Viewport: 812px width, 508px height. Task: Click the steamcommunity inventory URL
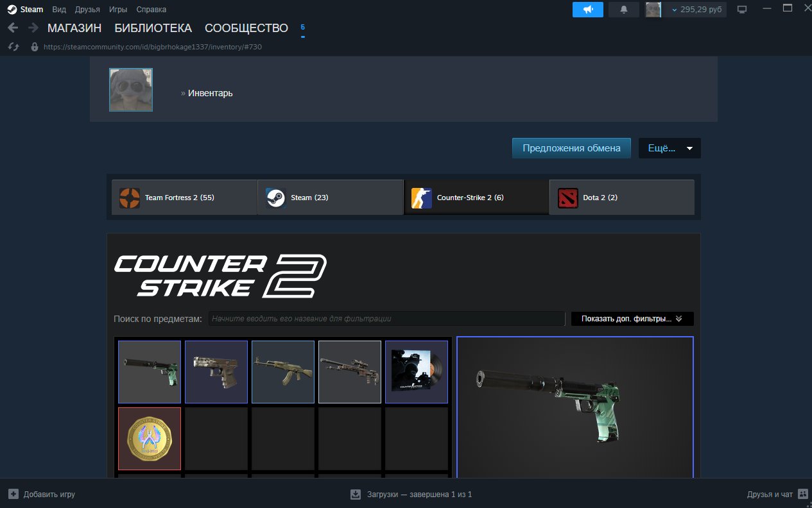coord(152,47)
